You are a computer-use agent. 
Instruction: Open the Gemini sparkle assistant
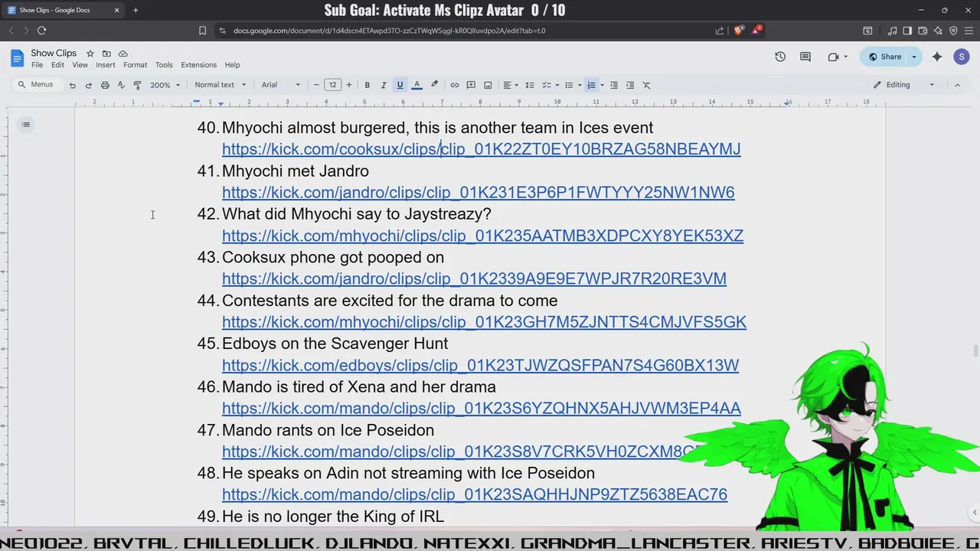coord(937,57)
